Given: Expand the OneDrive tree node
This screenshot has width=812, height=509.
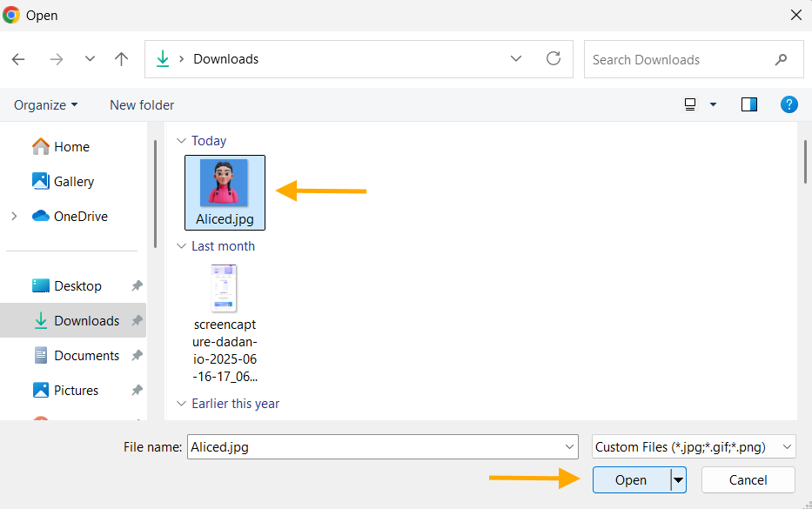Looking at the screenshot, I should (x=14, y=216).
